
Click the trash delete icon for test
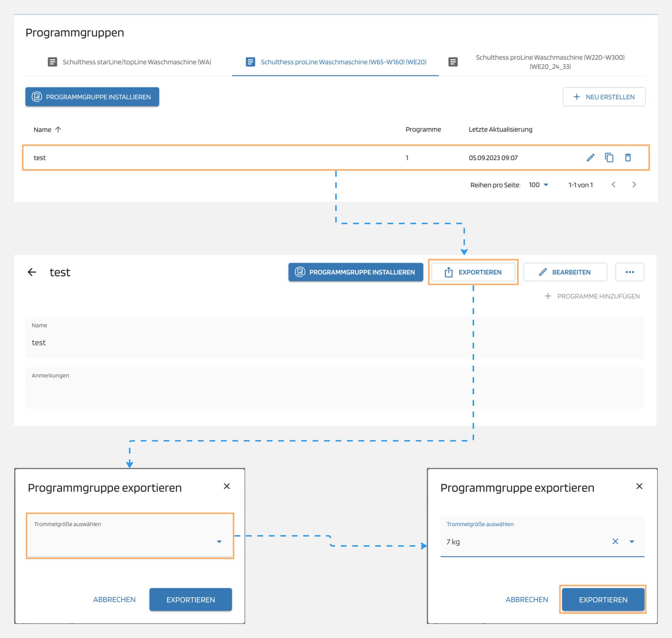628,158
